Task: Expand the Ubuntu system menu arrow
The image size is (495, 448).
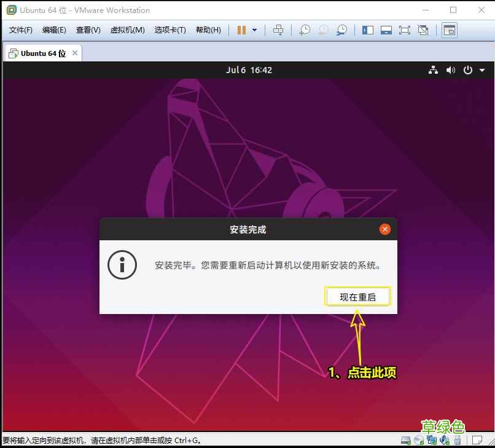Action: 482,70
